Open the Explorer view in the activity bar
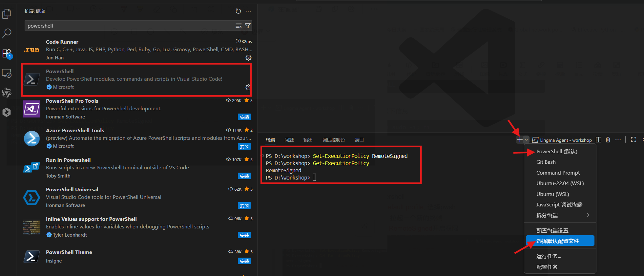Screen dimensions: 644x276 (x=7, y=14)
